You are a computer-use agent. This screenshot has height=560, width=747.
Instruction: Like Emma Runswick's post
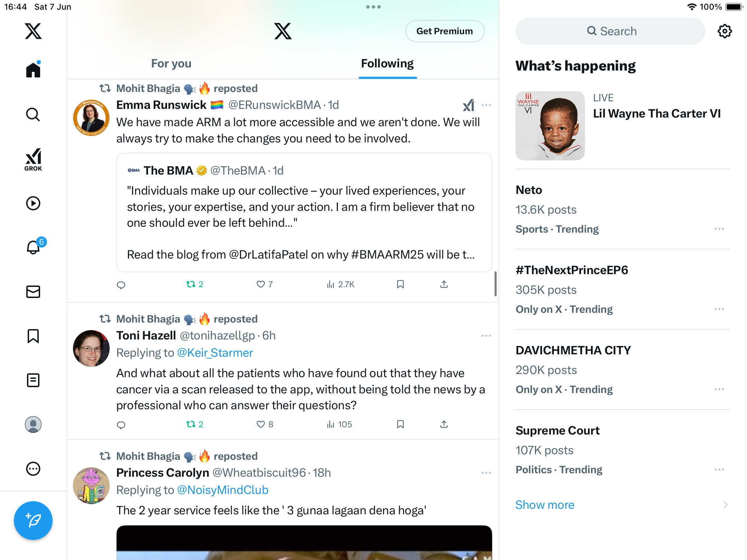(265, 284)
